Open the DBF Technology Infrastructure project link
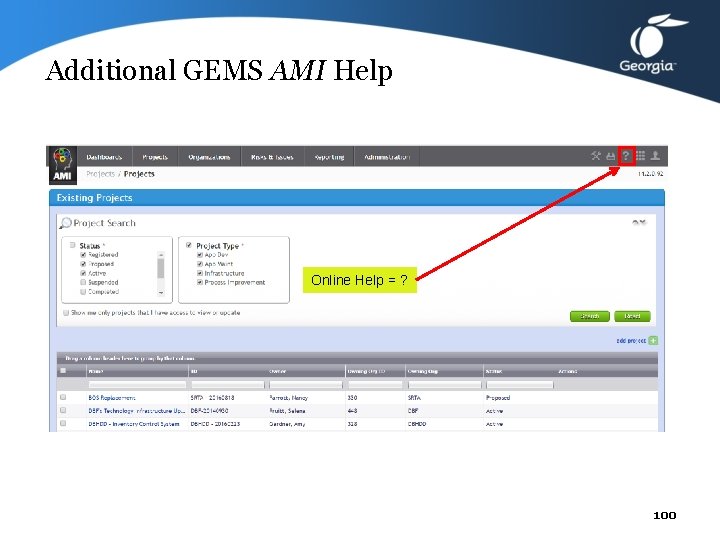 pos(136,411)
